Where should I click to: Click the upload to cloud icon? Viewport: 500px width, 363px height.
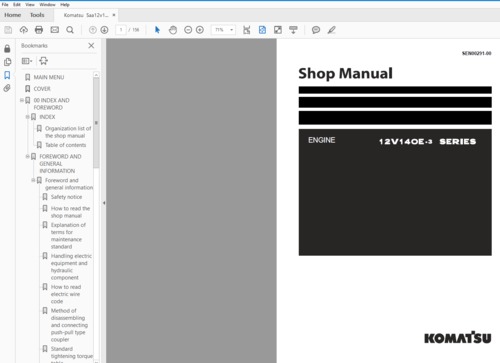24,30
